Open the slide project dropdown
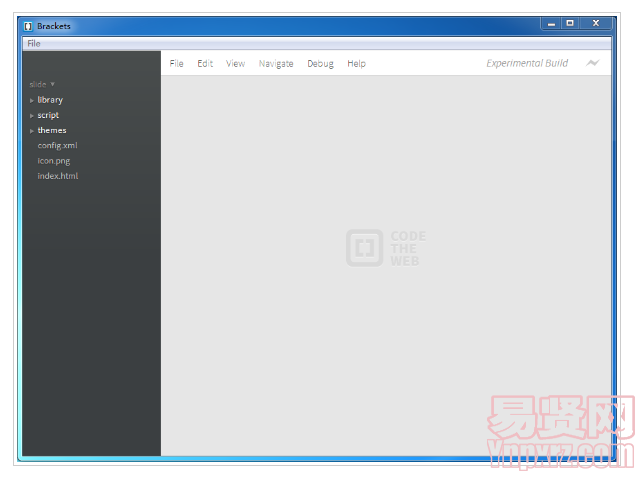 point(42,84)
